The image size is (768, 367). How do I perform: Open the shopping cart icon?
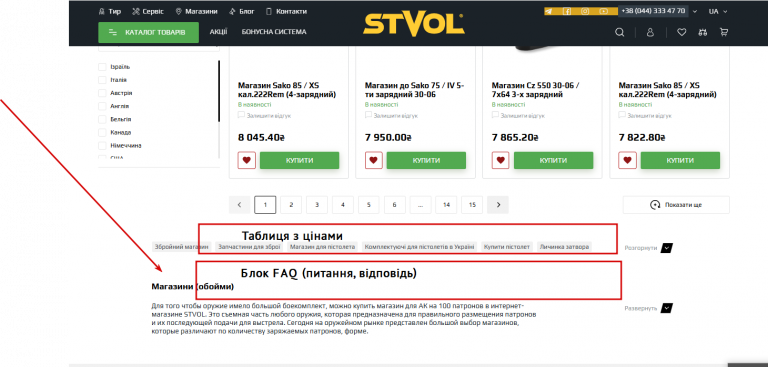[723, 32]
